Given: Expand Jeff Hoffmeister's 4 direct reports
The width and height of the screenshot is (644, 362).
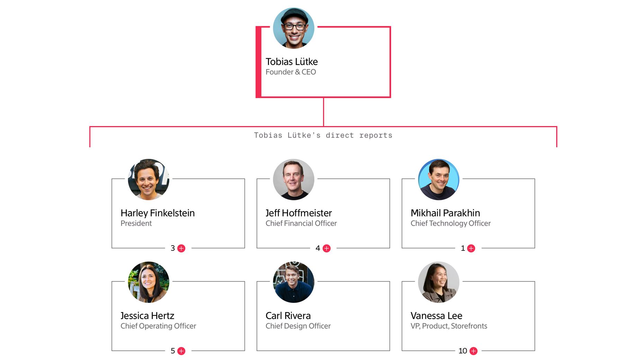Looking at the screenshot, I should [327, 248].
